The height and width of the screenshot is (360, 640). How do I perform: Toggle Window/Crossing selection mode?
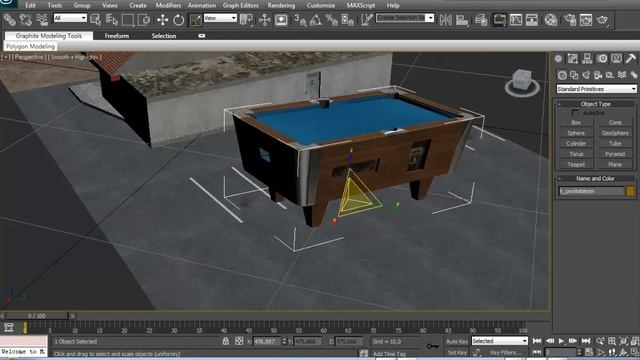tap(144, 20)
